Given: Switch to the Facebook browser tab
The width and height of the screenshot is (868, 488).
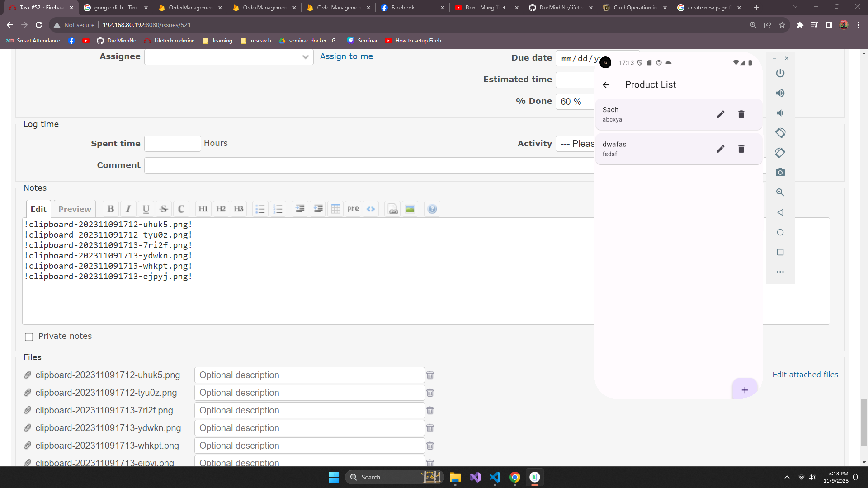Looking at the screenshot, I should [402, 8].
